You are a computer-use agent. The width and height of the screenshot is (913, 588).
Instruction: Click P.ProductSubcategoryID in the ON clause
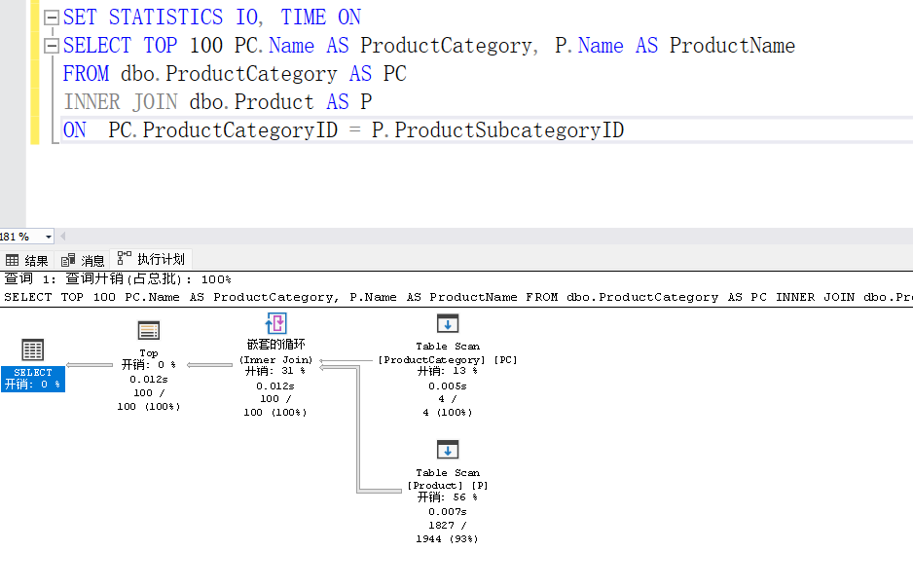pyautogui.click(x=497, y=130)
